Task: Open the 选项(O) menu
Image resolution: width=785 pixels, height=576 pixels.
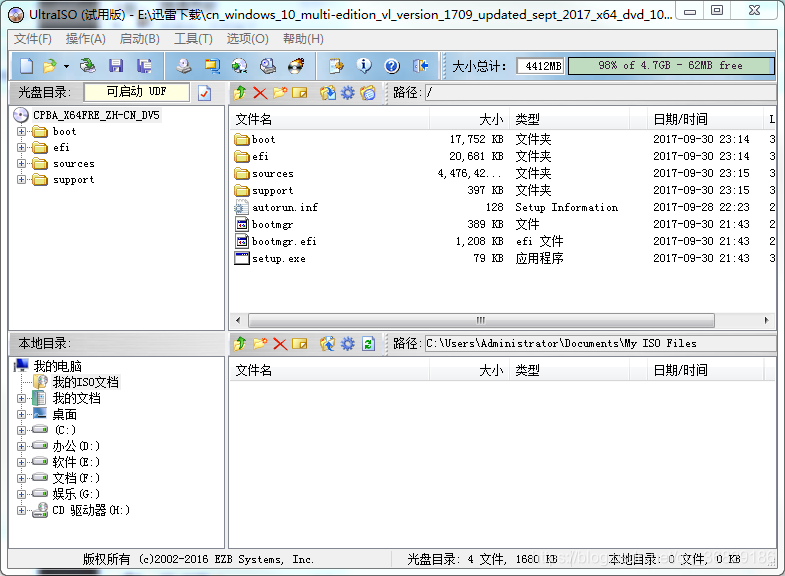Action: pos(247,39)
